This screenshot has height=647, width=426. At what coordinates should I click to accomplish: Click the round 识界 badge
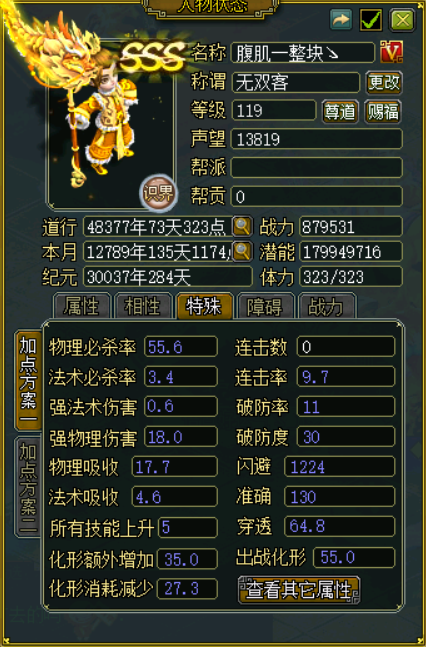(159, 192)
